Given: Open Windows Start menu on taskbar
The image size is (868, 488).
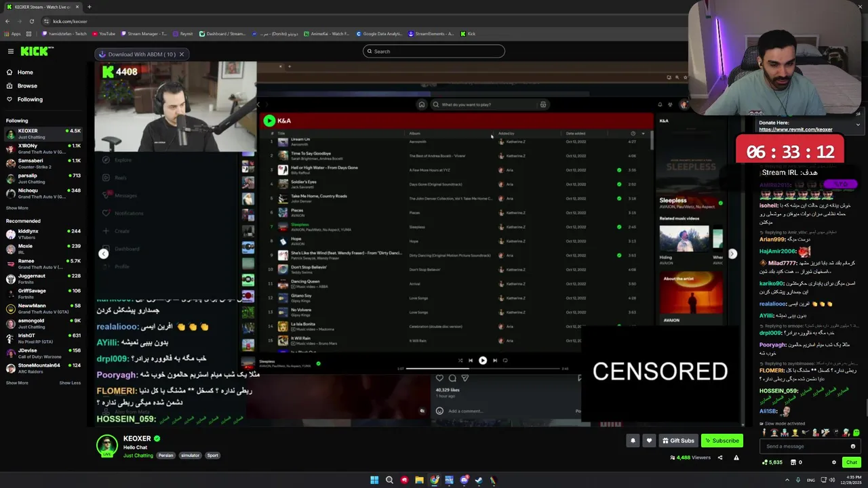Looking at the screenshot, I should (374, 481).
